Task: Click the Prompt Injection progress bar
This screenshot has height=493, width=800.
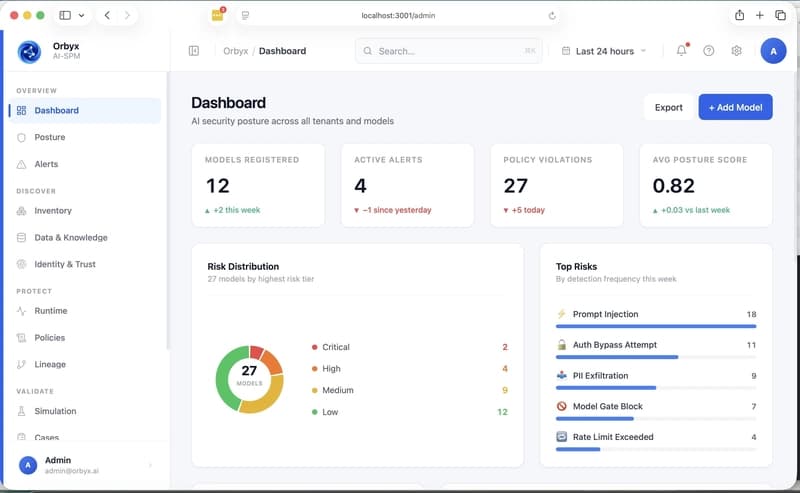Action: point(655,326)
